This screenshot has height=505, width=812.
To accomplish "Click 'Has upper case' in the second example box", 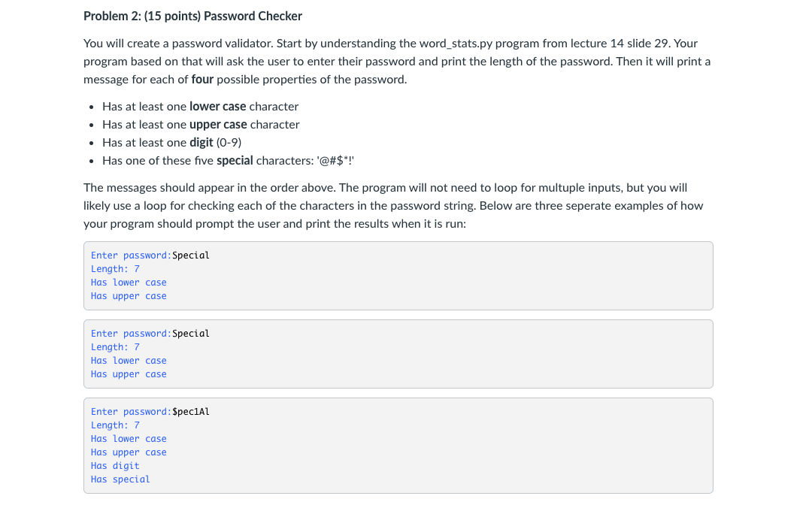I will (129, 374).
